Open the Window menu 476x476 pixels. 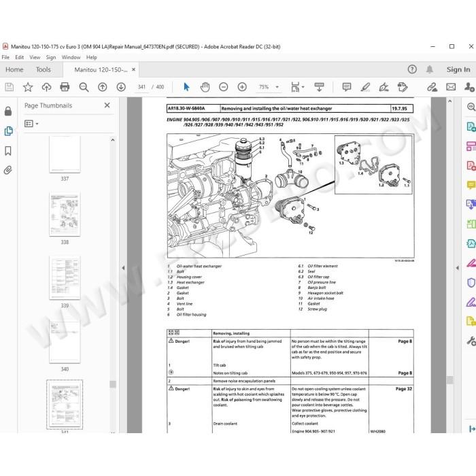coord(71,57)
